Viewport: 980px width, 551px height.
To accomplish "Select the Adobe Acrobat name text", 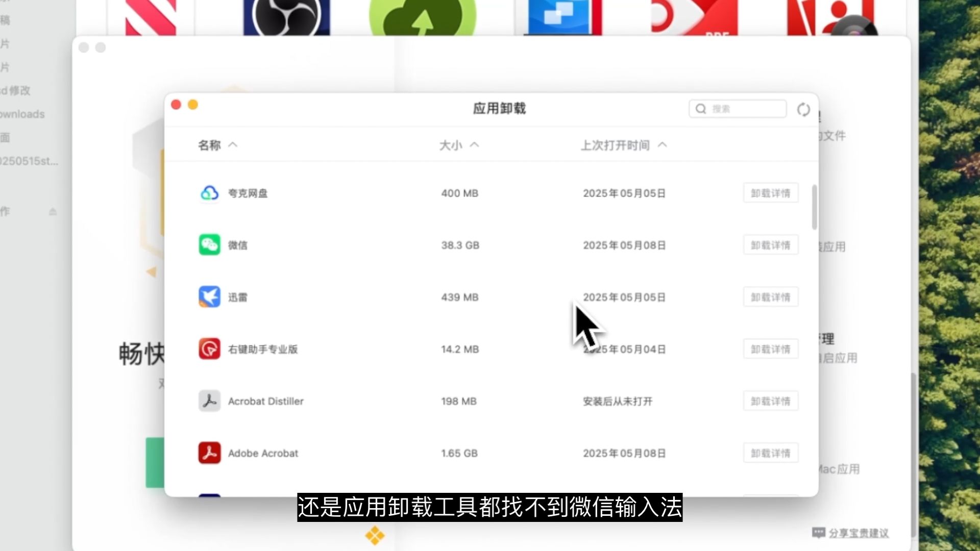I will (263, 453).
